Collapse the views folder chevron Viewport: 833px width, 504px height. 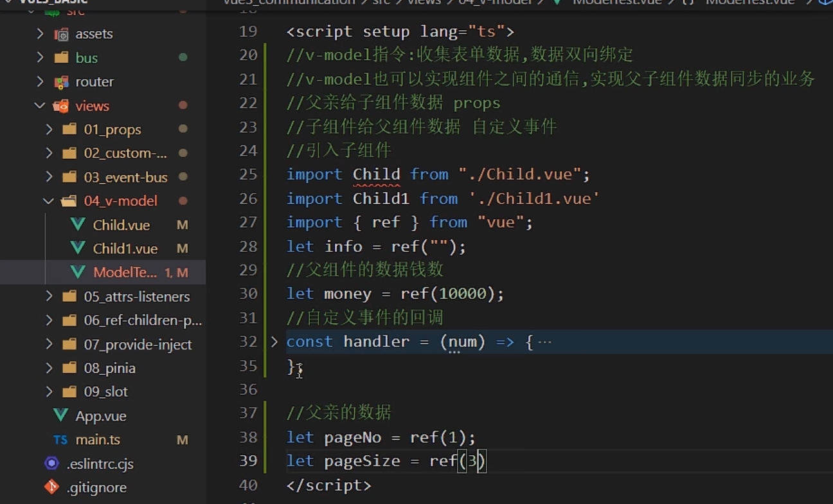pyautogui.click(x=40, y=105)
